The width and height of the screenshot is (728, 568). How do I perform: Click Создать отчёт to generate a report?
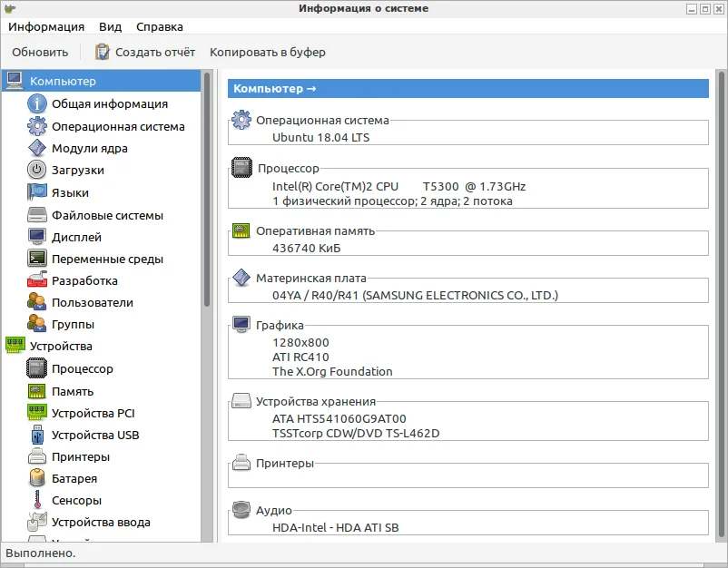tap(145, 52)
